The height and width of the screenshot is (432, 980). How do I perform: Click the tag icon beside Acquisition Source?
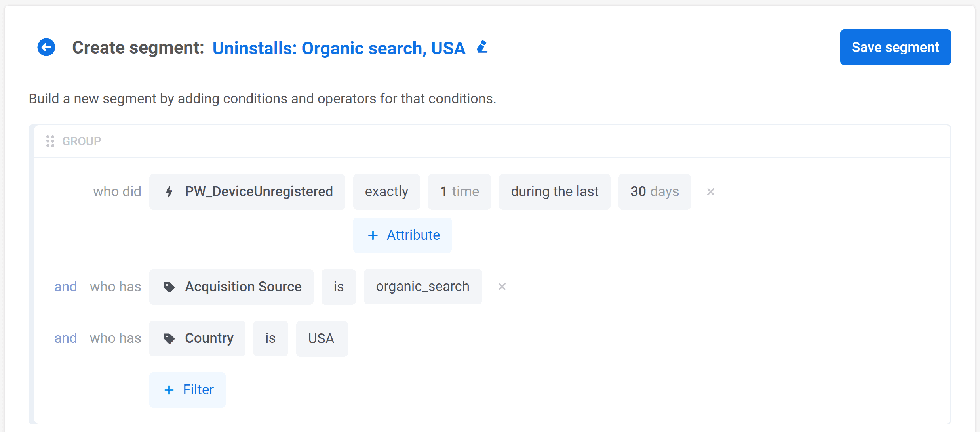click(x=169, y=287)
